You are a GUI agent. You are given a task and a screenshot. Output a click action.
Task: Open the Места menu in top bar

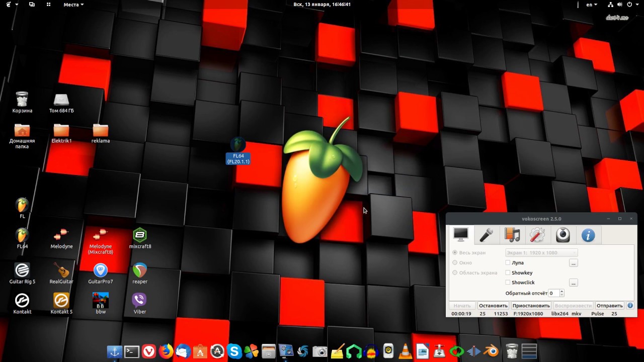[x=73, y=5]
